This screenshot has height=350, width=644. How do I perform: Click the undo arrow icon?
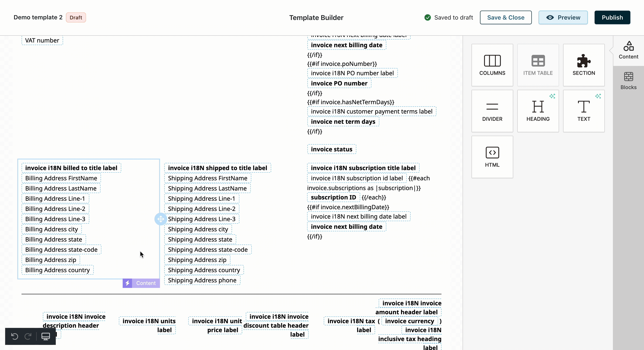(15, 336)
